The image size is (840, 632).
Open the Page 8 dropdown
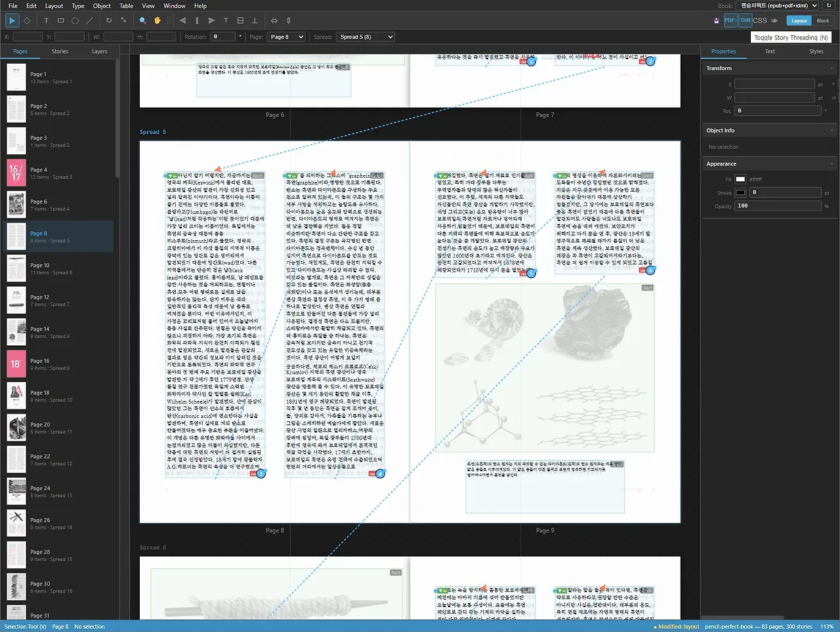click(286, 37)
